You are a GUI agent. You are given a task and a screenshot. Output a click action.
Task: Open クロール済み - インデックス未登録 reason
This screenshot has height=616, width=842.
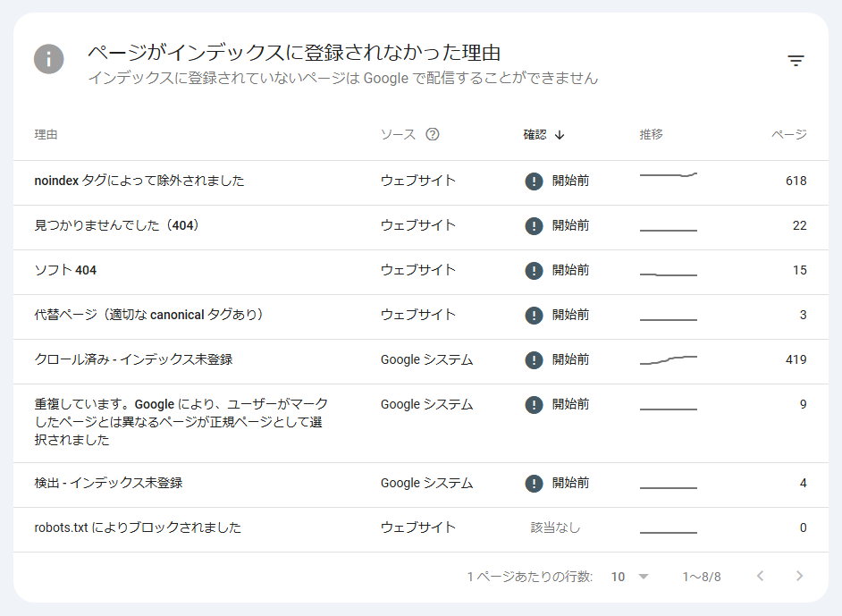coord(133,359)
